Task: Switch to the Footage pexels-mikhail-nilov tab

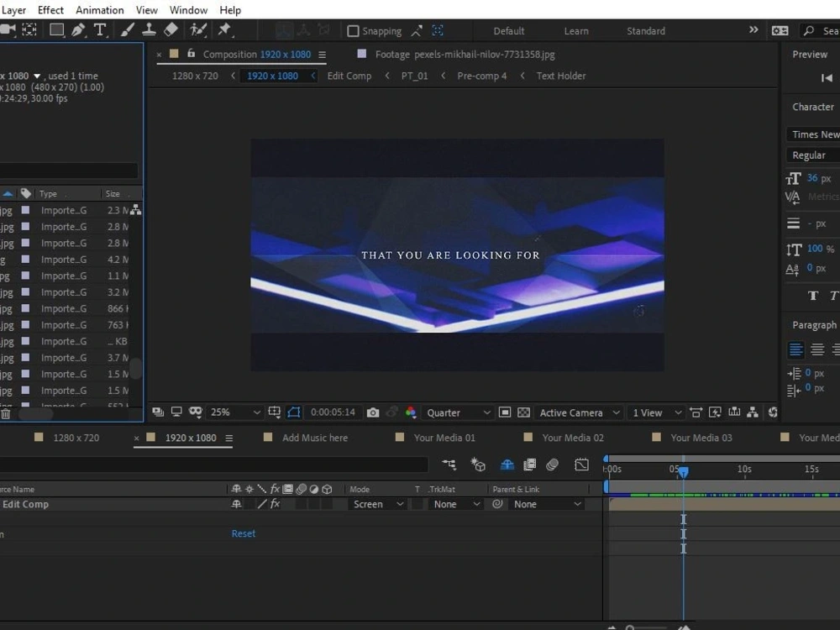Action: coord(465,54)
